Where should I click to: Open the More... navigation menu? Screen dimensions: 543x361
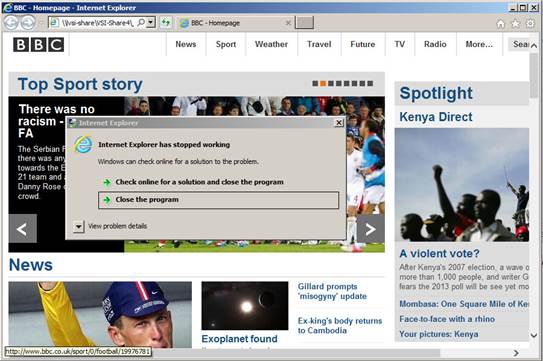(479, 44)
